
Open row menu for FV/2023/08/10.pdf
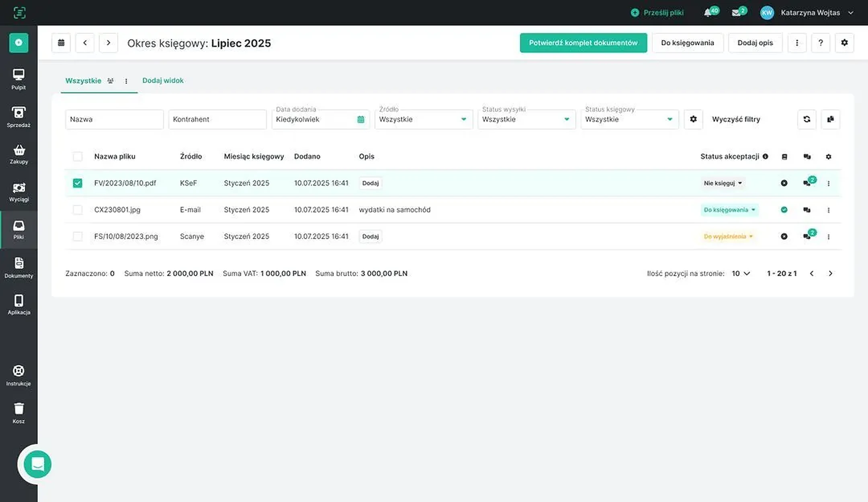829,183
